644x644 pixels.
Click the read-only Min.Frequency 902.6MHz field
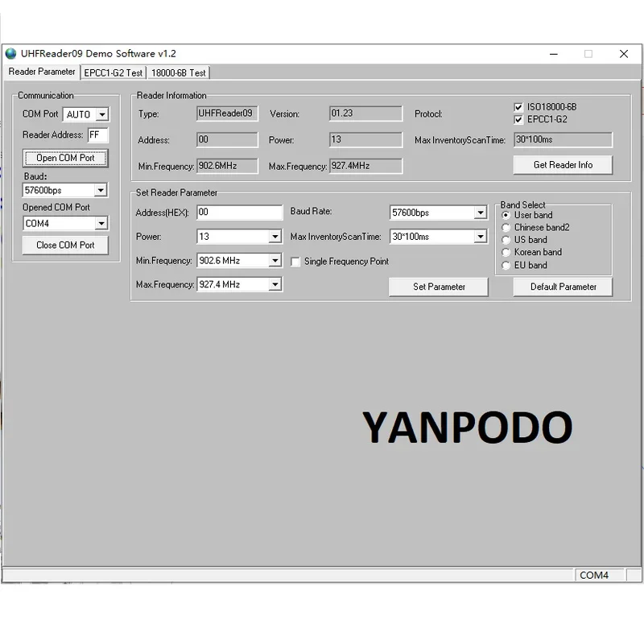click(x=227, y=166)
